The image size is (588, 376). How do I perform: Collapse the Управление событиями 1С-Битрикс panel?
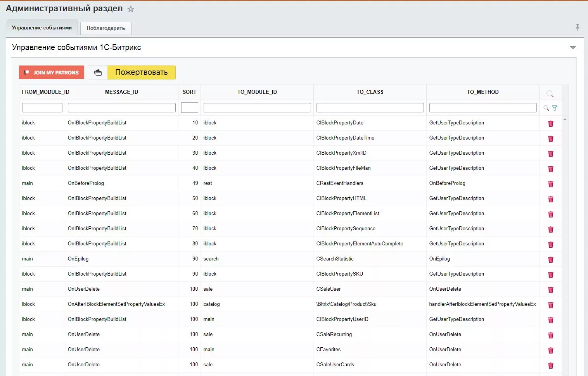(572, 48)
